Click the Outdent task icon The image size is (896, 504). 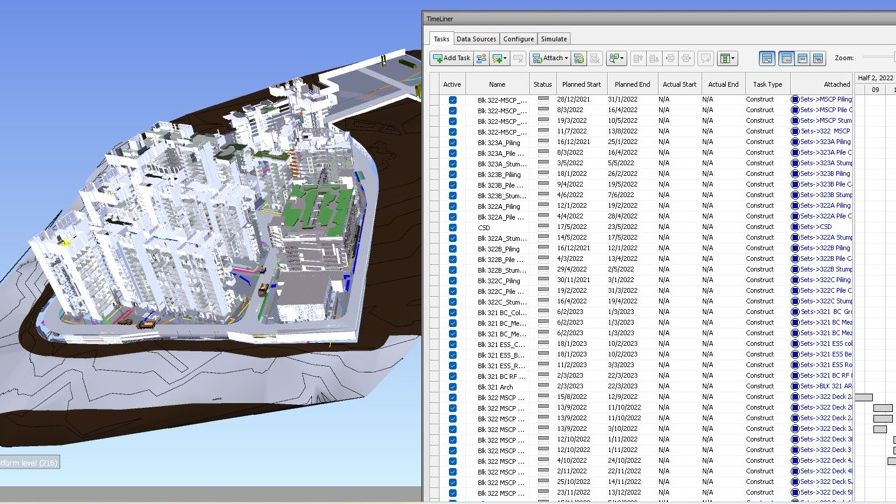point(686,58)
